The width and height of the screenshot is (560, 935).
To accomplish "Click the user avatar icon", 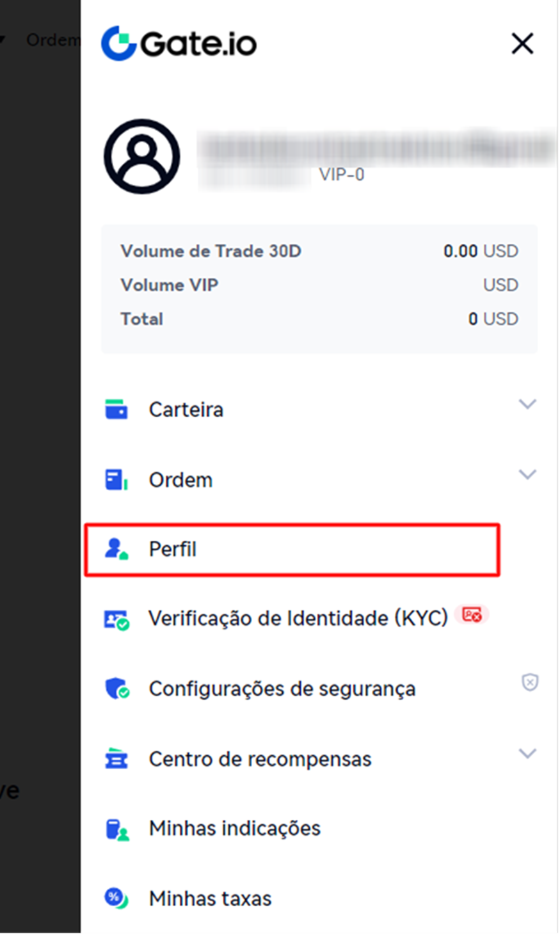I will pos(142,156).
